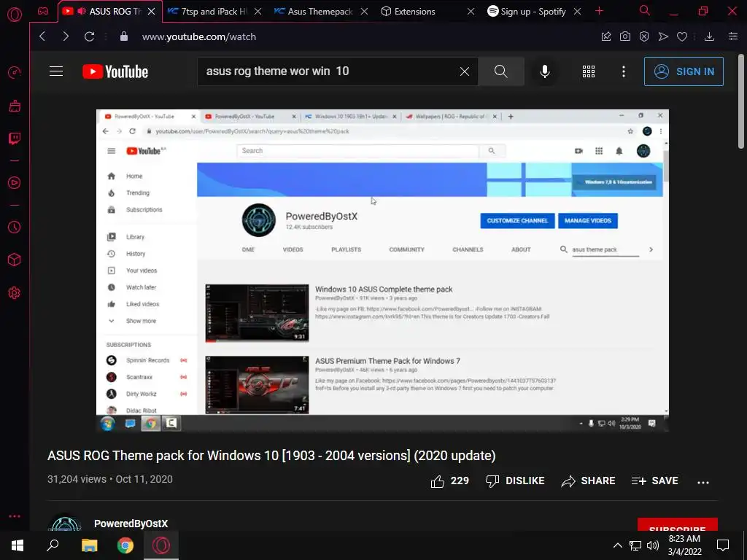747x560 pixels.
Task: Go back to previous page
Action: tap(42, 36)
